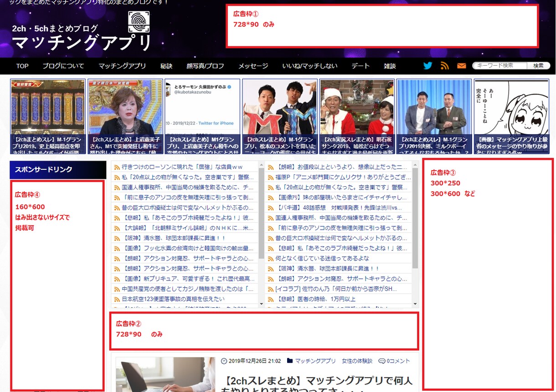Open headline 【大誤報】「北朝鮮ミサイル誤報」のNHK
The height and width of the screenshot is (392, 556).
[187, 228]
